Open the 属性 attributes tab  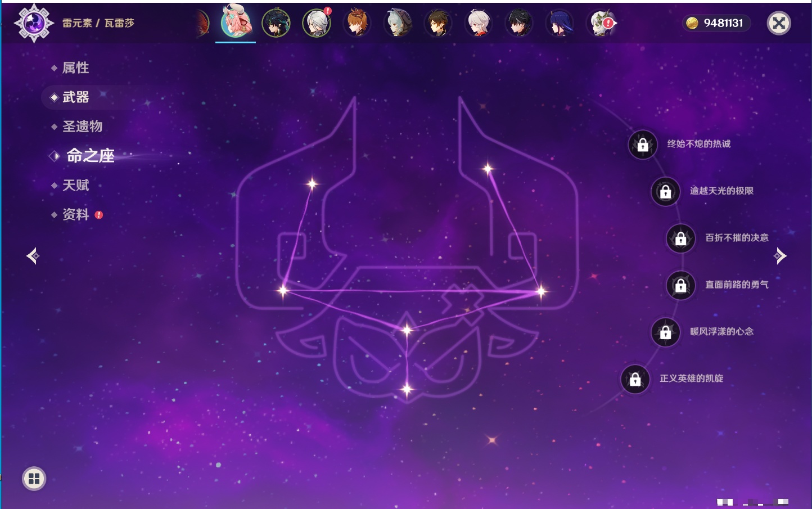click(75, 68)
